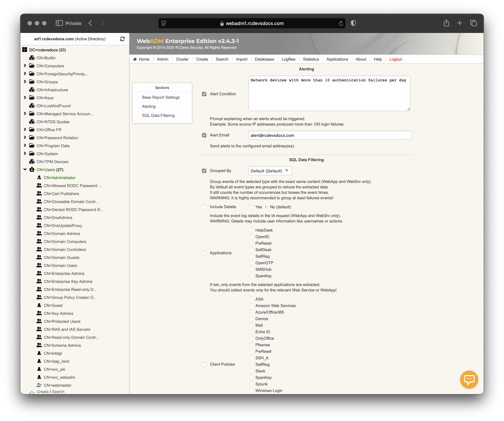This screenshot has width=504, height=421.
Task: Expand CN=Managed Service Accounts node
Action: point(25,114)
